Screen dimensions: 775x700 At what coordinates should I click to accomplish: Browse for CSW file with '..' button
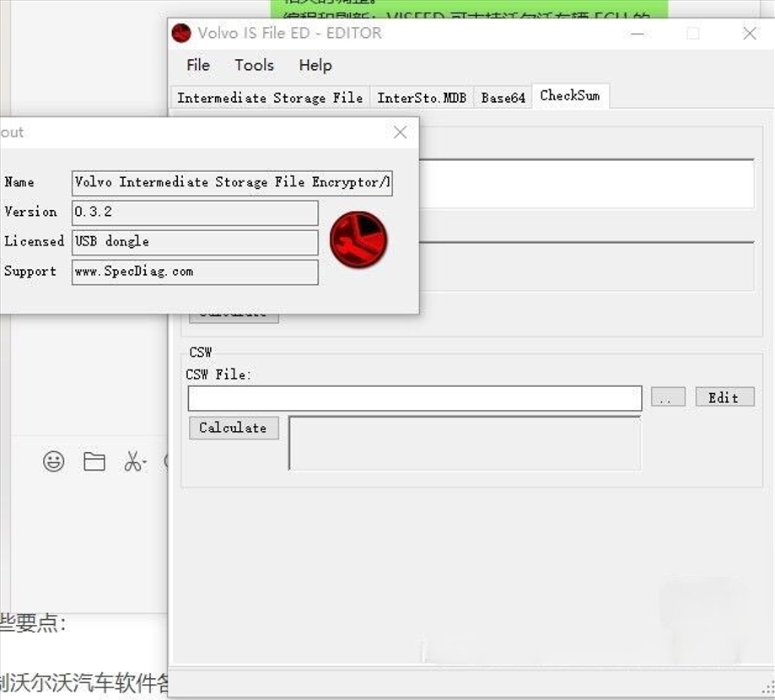pyautogui.click(x=668, y=397)
